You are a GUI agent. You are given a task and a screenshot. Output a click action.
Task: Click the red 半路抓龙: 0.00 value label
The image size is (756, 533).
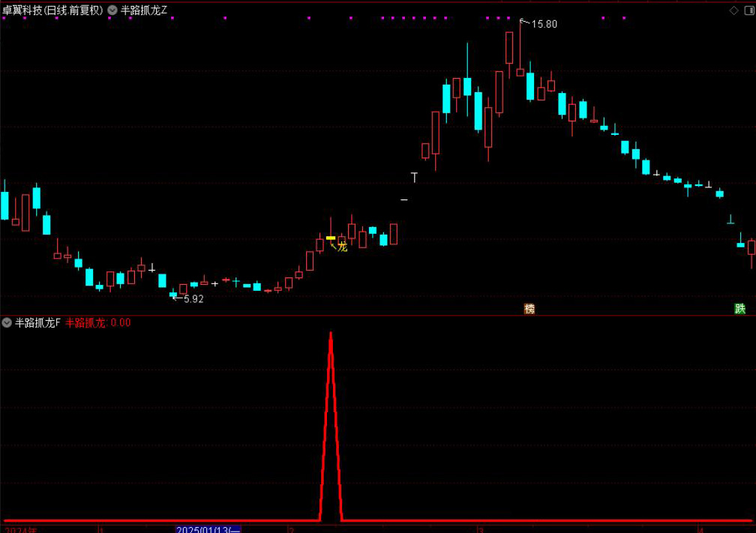[x=97, y=323]
